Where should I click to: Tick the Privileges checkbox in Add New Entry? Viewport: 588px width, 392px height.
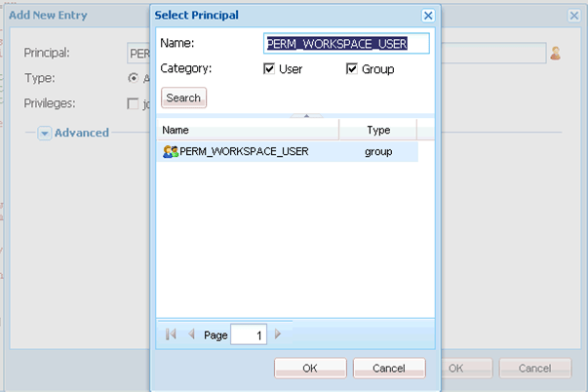pyautogui.click(x=133, y=103)
